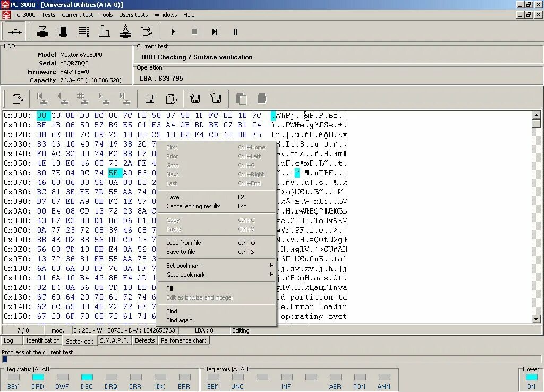Click the floppy with outward arrow icon
This screenshot has height=392, width=544.
[194, 98]
